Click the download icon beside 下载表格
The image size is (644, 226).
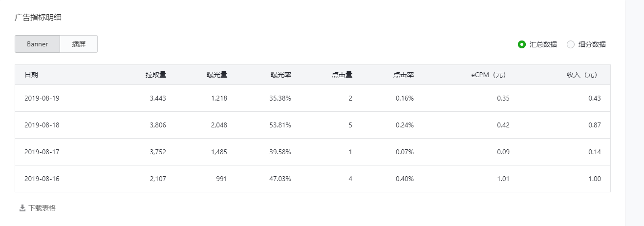coord(22,208)
